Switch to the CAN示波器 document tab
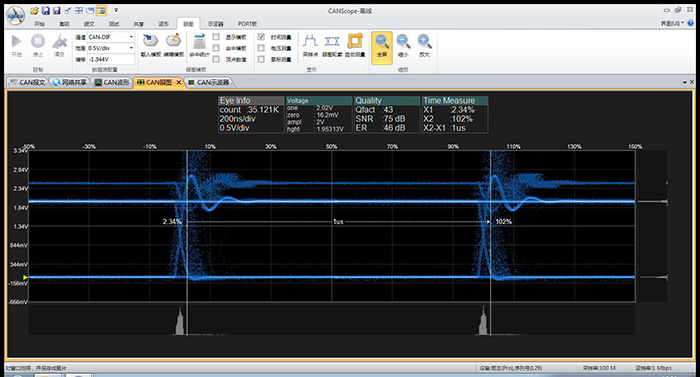Screen dimensions: 700x377 208,82
